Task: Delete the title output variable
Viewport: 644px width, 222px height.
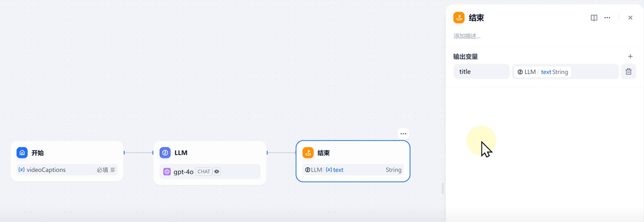Action: (628, 72)
